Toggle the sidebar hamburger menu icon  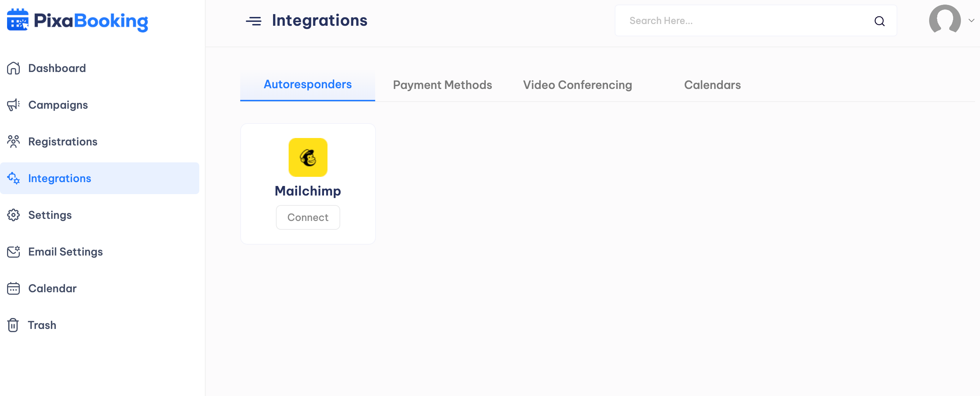point(253,21)
